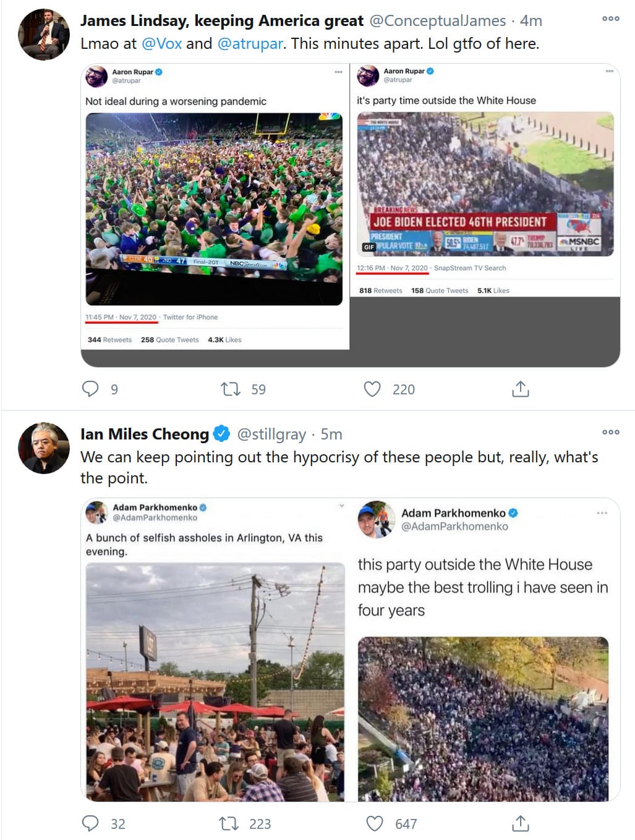
Task: Open the White House party trolling screenshot
Action: pos(485,650)
